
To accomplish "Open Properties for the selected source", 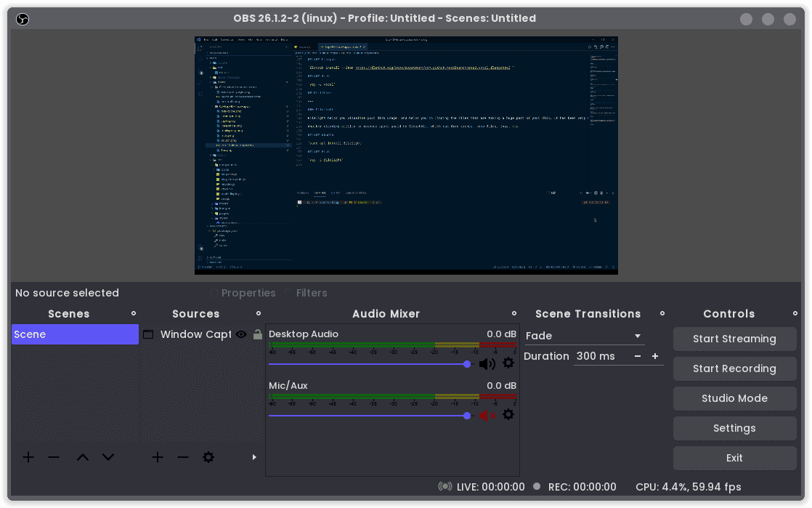I will coord(243,293).
